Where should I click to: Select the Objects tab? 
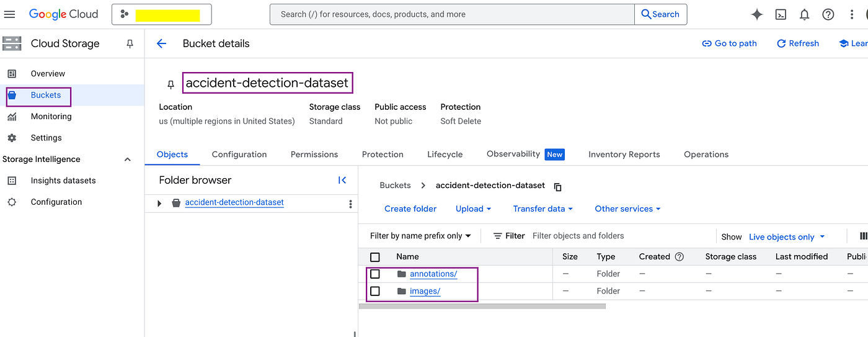[x=172, y=155]
